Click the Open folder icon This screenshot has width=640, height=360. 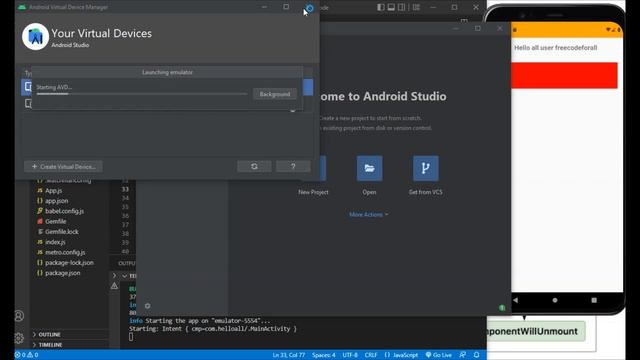click(369, 168)
